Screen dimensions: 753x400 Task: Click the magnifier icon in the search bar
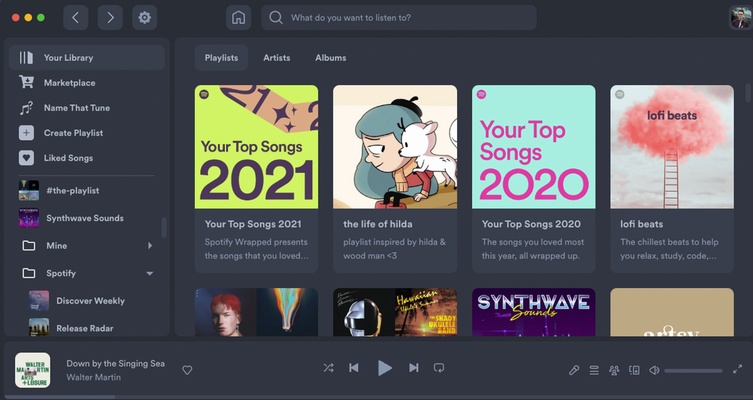[276, 18]
